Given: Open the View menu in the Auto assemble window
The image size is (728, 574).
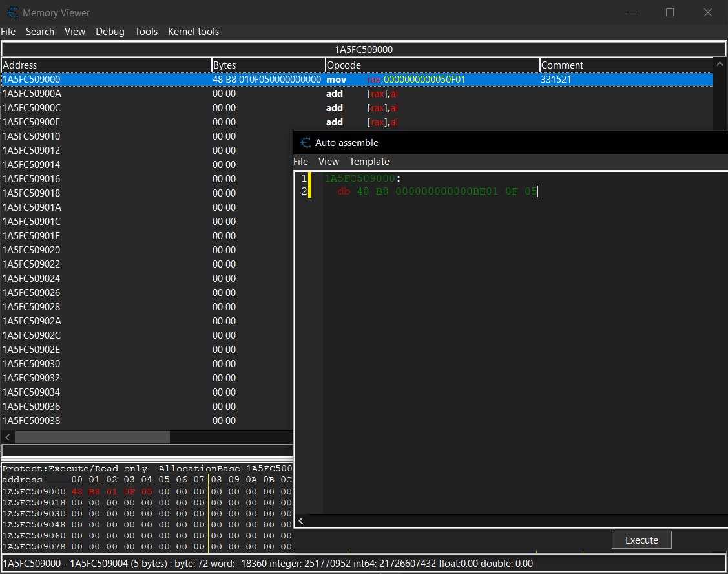Looking at the screenshot, I should point(328,161).
